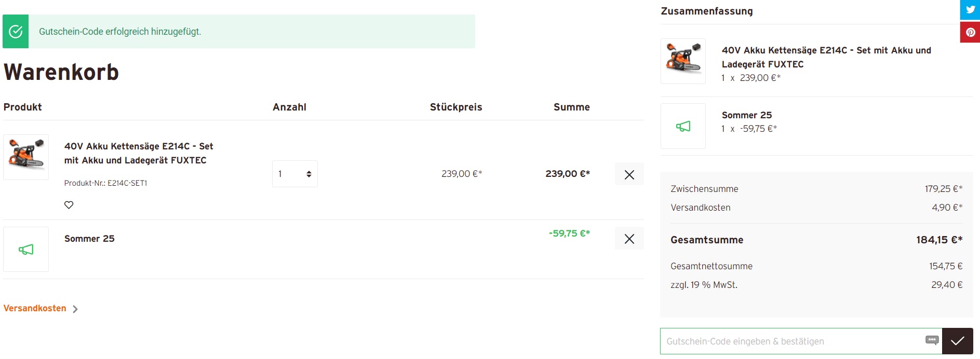Click the arrow next to Versandkosten
980x359 pixels.
[x=75, y=309]
